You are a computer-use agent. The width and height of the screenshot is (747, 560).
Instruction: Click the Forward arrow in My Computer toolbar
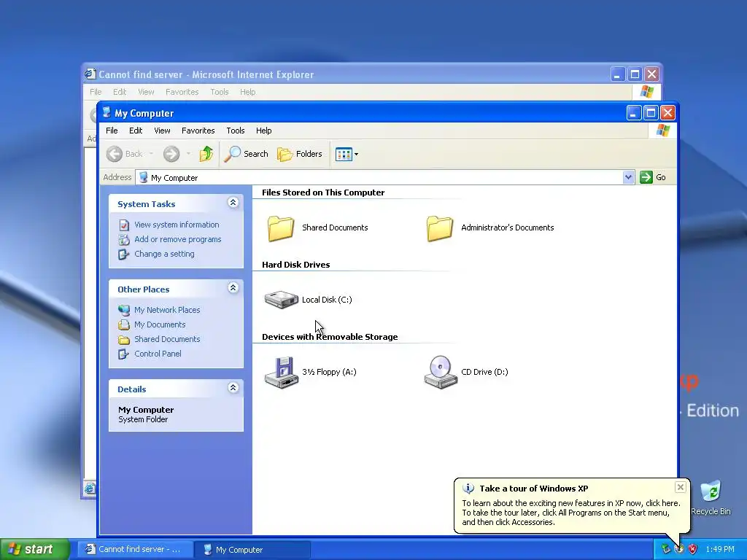[171, 154]
